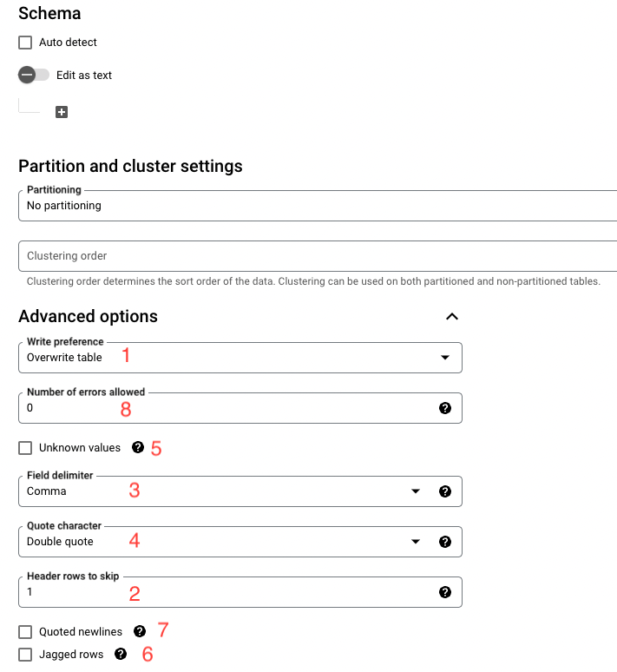The width and height of the screenshot is (617, 672).
Task: Tick the Jagged rows checkbox
Action: coord(25,655)
